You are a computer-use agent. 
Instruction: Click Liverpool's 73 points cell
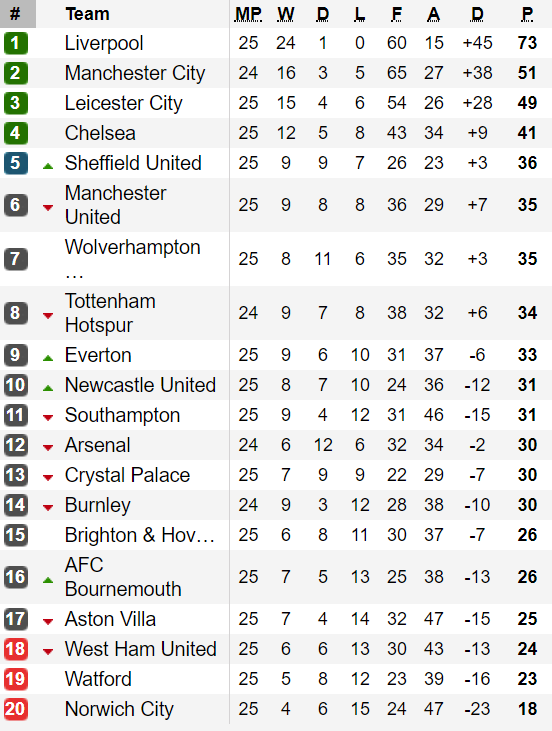click(x=527, y=43)
